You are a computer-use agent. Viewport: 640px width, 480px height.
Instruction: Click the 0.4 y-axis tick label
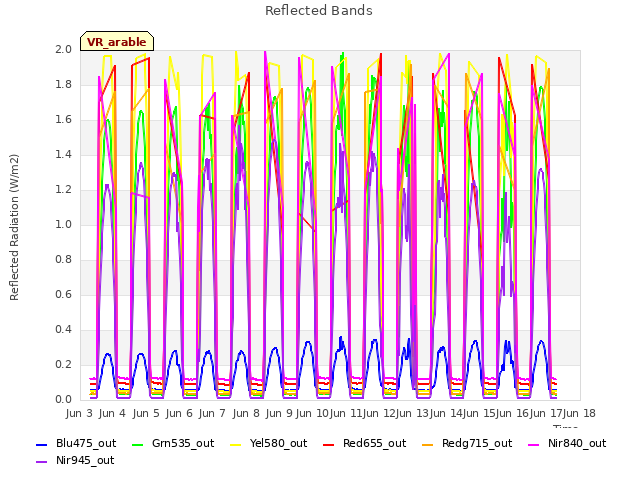coord(63,330)
